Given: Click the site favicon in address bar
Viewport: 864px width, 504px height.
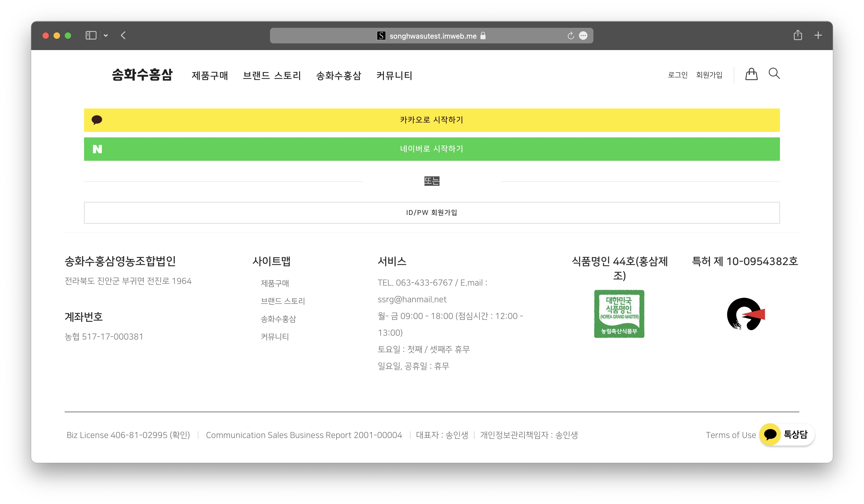Looking at the screenshot, I should [x=381, y=36].
